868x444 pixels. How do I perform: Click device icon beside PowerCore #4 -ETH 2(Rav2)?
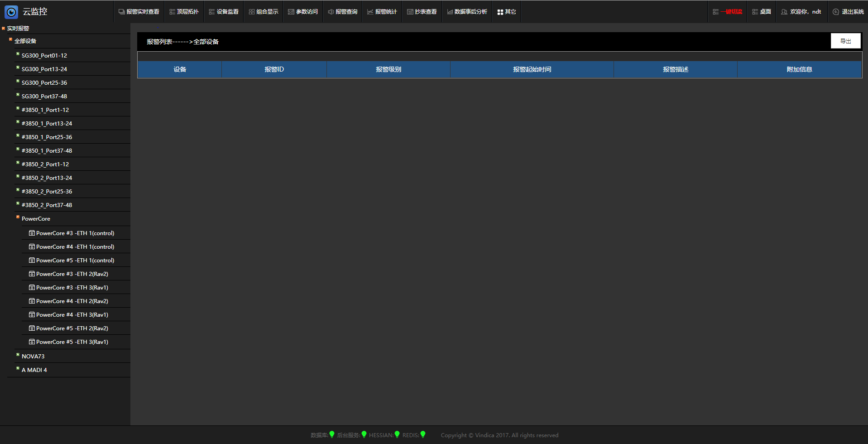pyautogui.click(x=32, y=301)
